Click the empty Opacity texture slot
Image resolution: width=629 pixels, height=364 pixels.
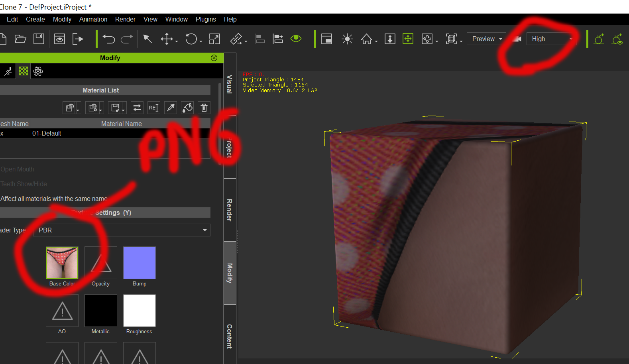tap(101, 263)
